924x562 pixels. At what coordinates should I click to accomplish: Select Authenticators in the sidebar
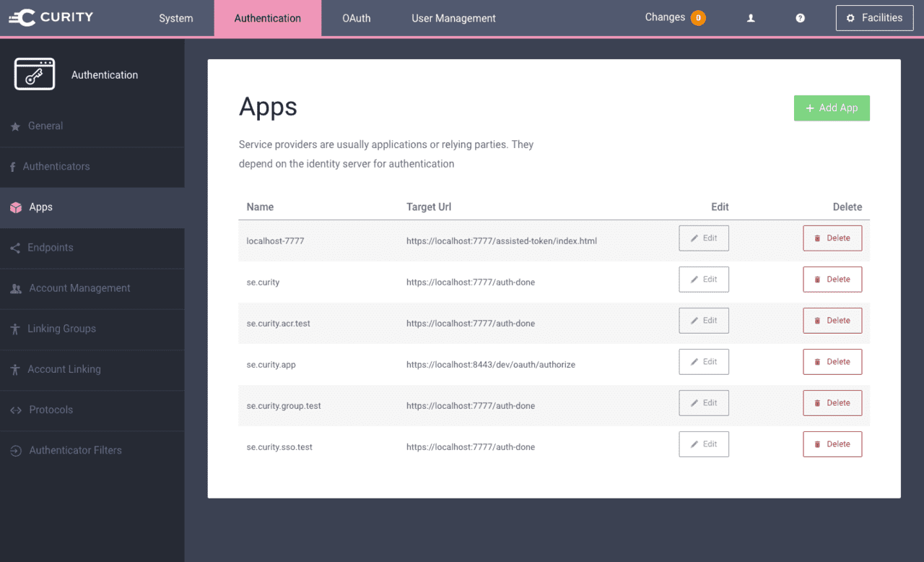[x=56, y=167]
